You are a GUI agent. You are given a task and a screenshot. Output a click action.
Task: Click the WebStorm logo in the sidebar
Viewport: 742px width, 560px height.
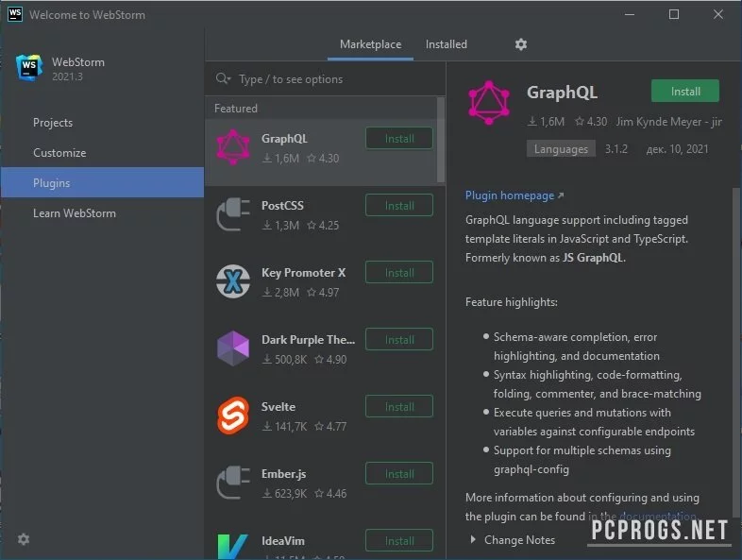click(x=29, y=68)
